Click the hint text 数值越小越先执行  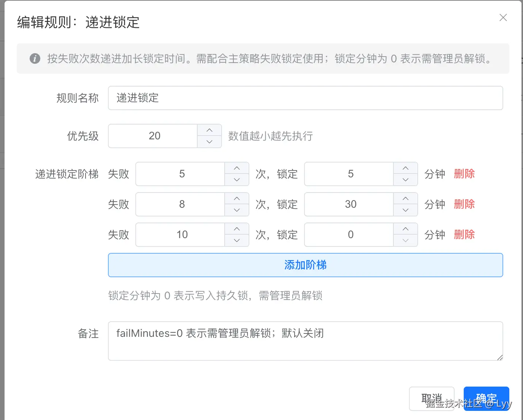(x=271, y=136)
